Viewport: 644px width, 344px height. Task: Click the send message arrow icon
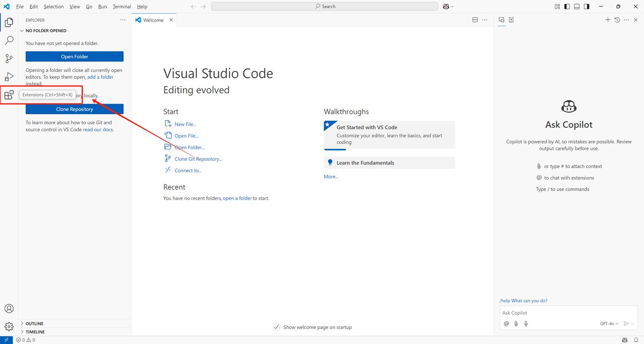pyautogui.click(x=626, y=324)
